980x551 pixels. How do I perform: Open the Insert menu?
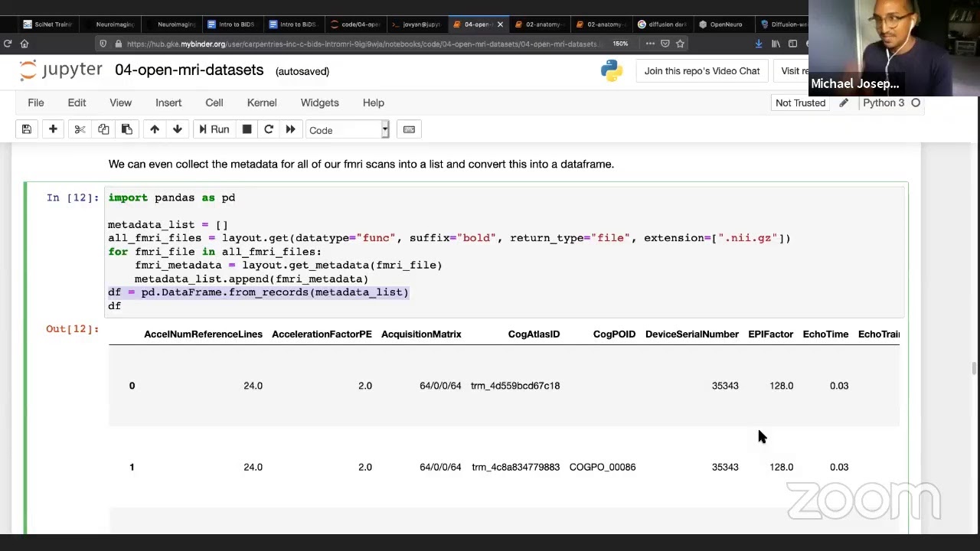click(x=168, y=103)
